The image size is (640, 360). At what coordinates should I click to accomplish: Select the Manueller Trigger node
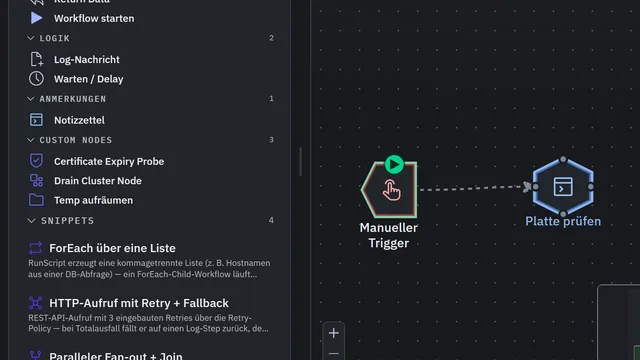click(x=389, y=190)
